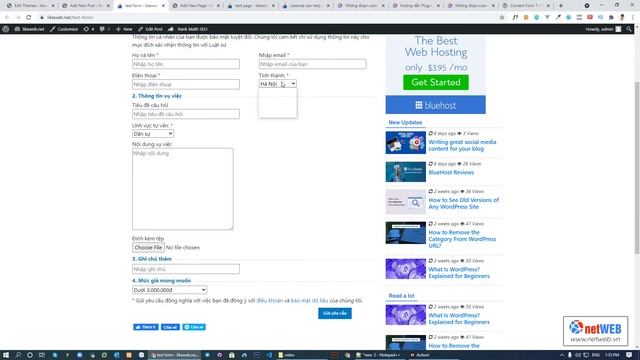Viewport: 640px width, 360px height.
Task: Open Windows taskbar search
Action: pyautogui.click(x=18, y=355)
